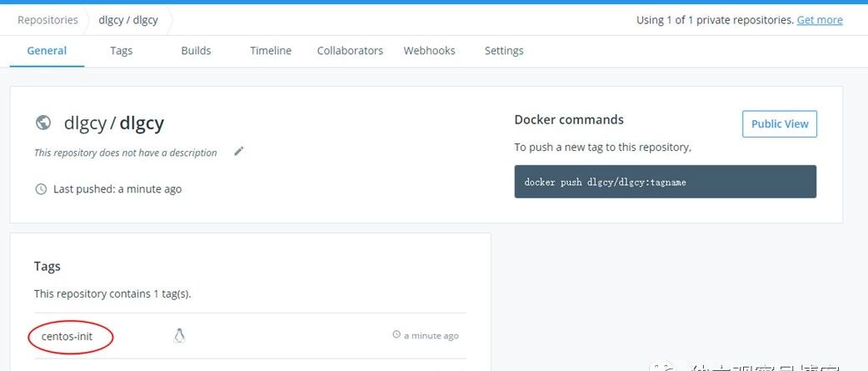Edit repository description with pencil icon
The height and width of the screenshot is (371, 868).
click(x=238, y=151)
